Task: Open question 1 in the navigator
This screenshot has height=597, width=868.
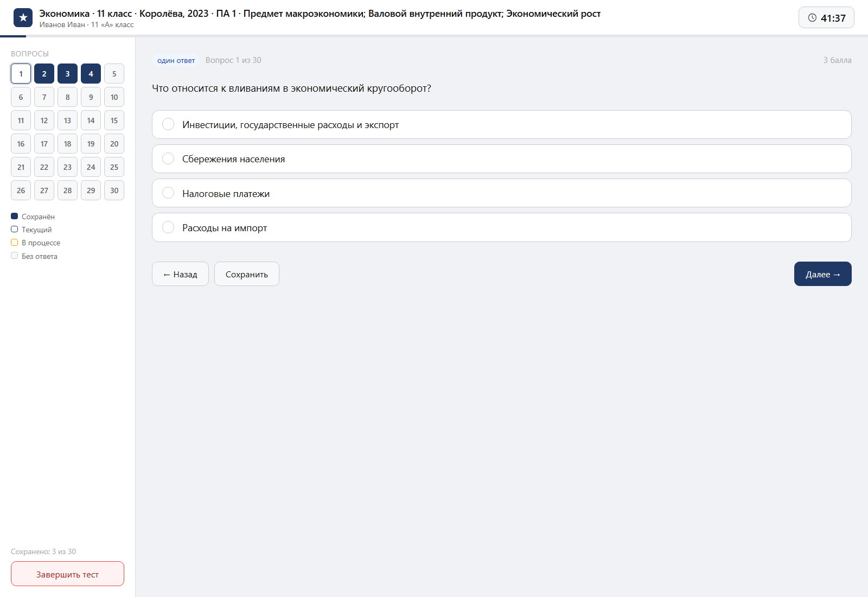Action: pos(21,74)
